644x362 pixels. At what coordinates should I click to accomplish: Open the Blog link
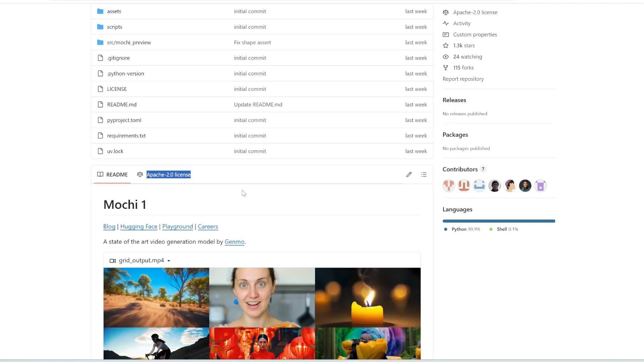pyautogui.click(x=109, y=227)
